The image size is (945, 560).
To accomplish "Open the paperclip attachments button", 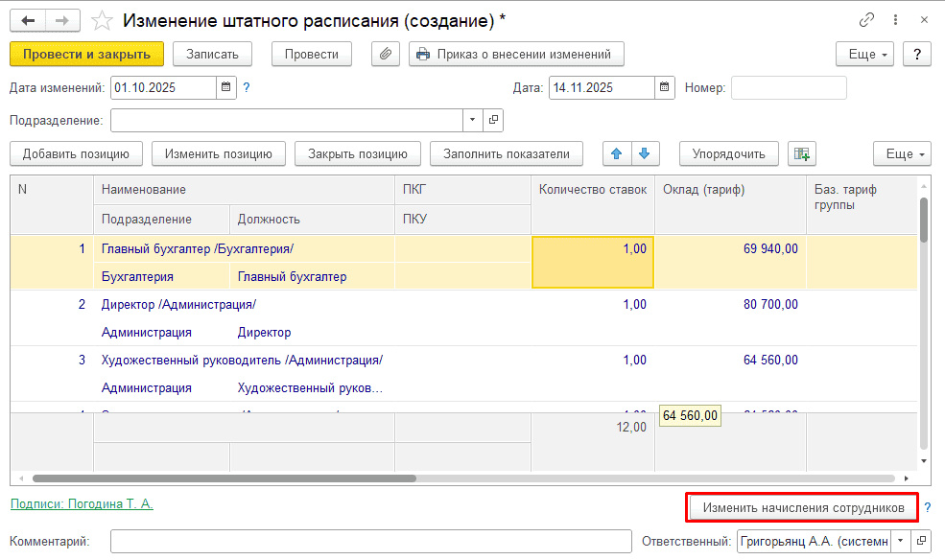I will 385,55.
